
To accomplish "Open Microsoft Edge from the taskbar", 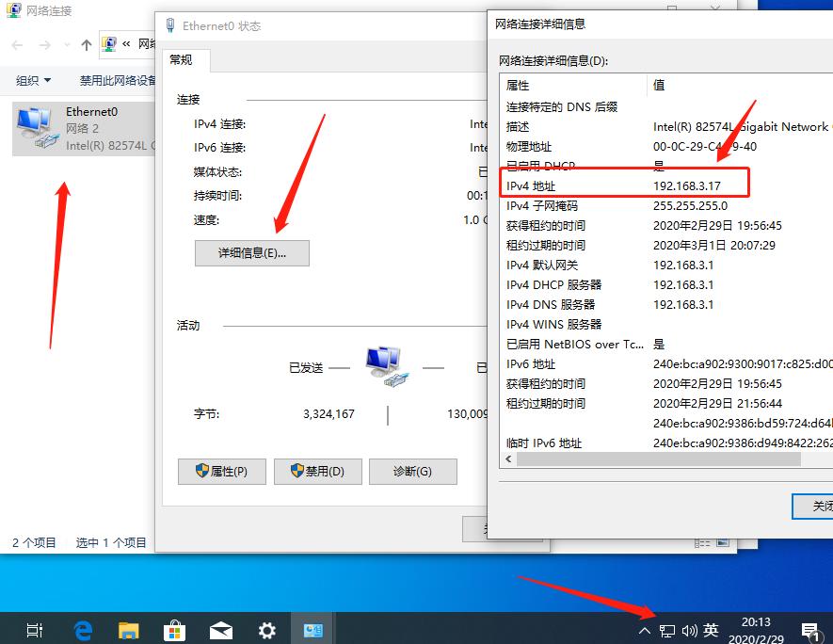I will pos(83,629).
